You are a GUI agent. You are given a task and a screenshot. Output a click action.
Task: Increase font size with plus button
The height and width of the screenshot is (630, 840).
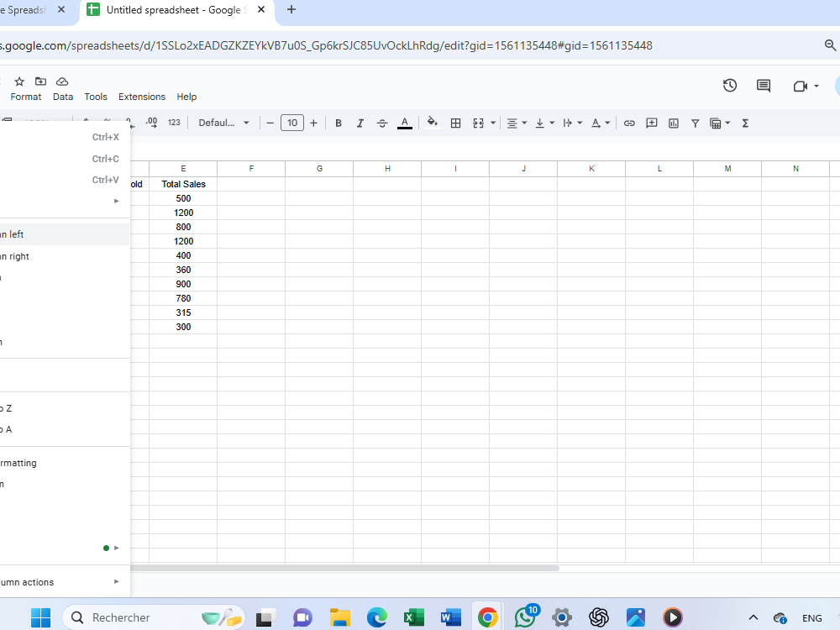[x=314, y=123]
